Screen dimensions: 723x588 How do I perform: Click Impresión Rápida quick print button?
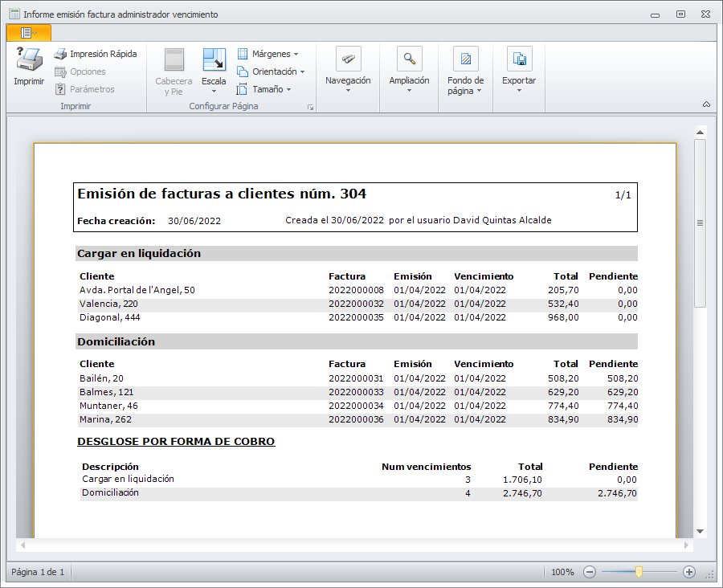(95, 54)
